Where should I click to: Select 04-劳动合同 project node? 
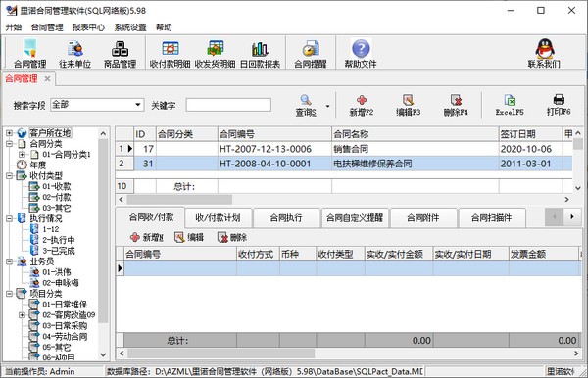click(x=65, y=337)
